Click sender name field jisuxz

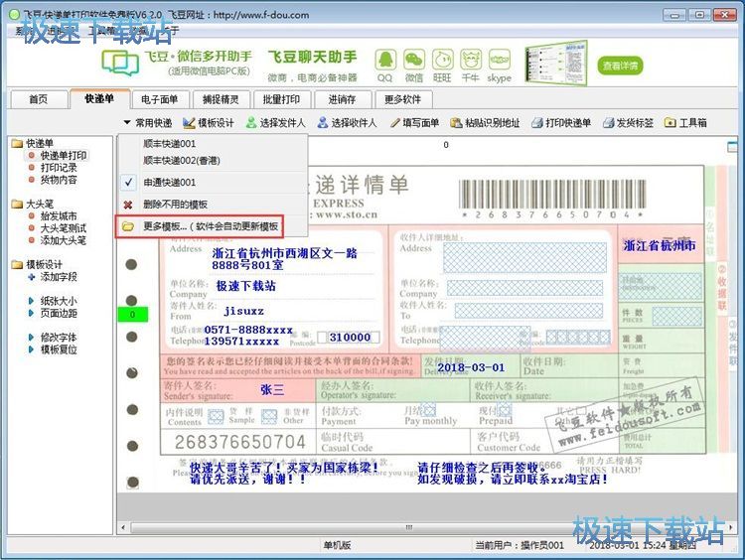[243, 311]
